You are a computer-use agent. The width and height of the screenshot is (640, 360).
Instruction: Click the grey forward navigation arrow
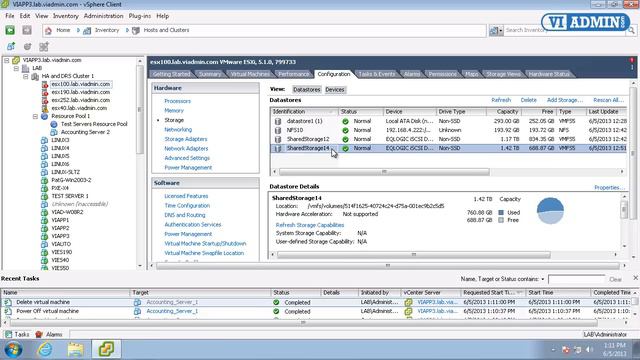[x=27, y=30]
